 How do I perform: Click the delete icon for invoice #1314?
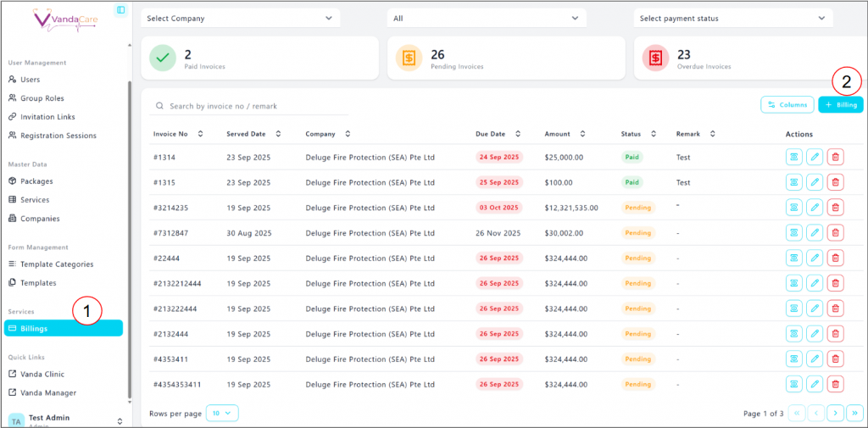click(x=835, y=157)
